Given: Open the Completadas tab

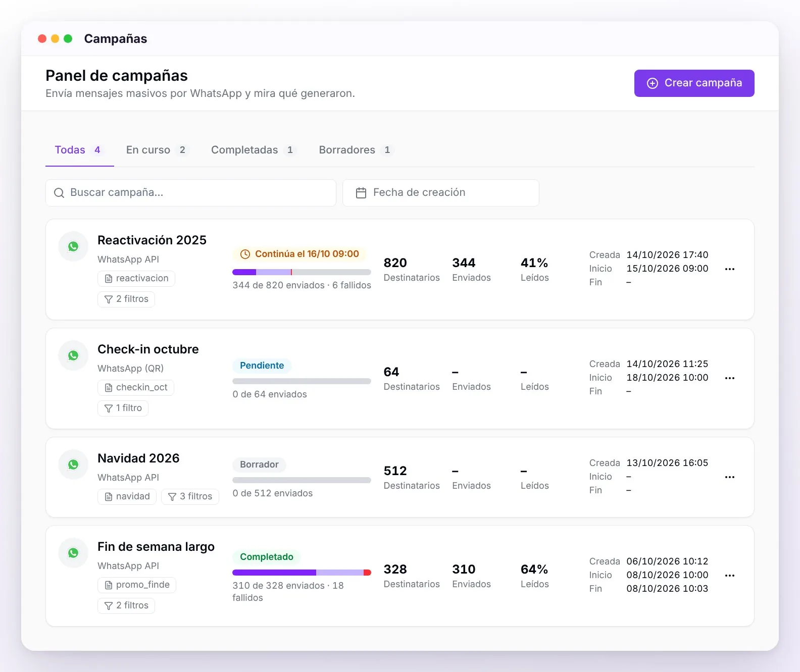Looking at the screenshot, I should (x=253, y=150).
